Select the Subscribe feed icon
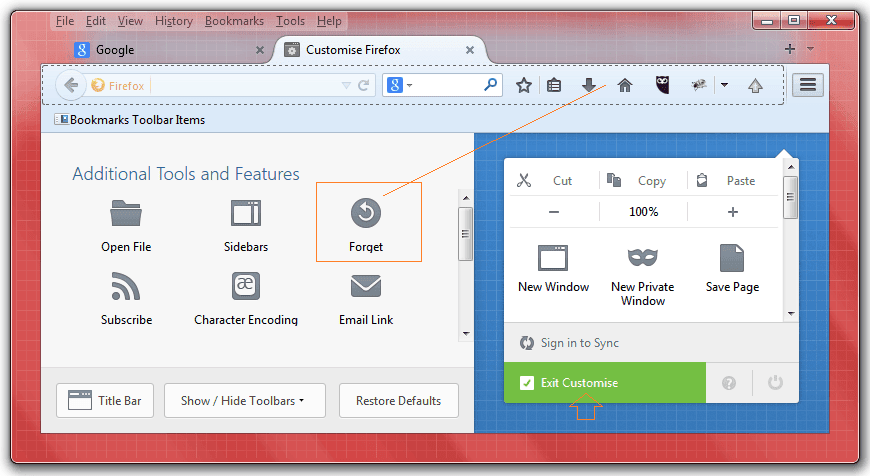 (x=126, y=286)
